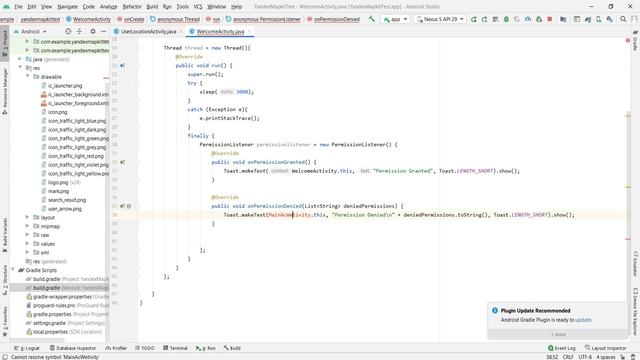Open the Layout Inspector
Image resolution: width=640 pixels, height=360 pixels.
[x=606, y=348]
